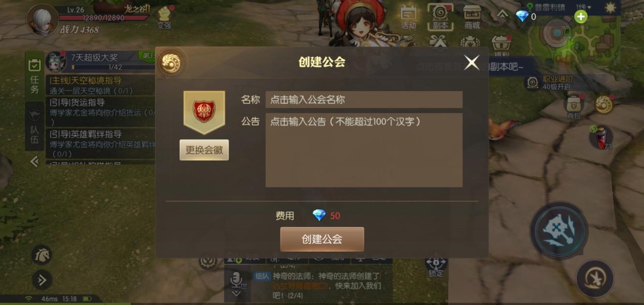Toggle the 锁定 target lock button

(436, 265)
